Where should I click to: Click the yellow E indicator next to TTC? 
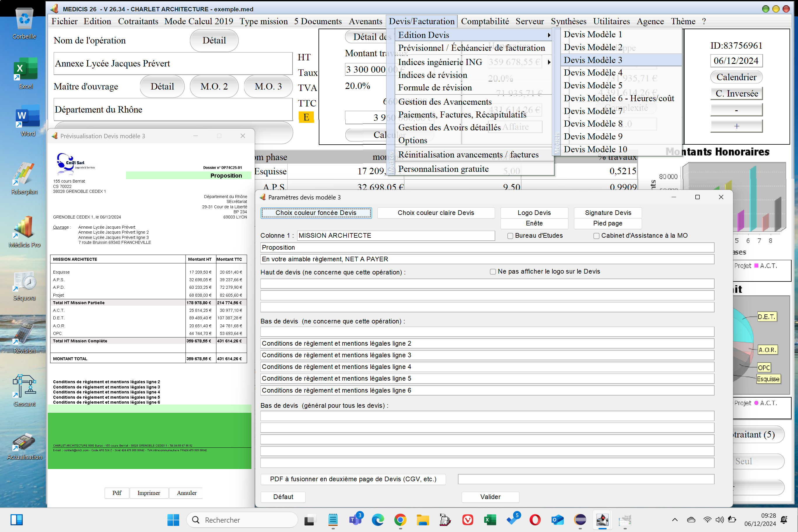(x=306, y=117)
